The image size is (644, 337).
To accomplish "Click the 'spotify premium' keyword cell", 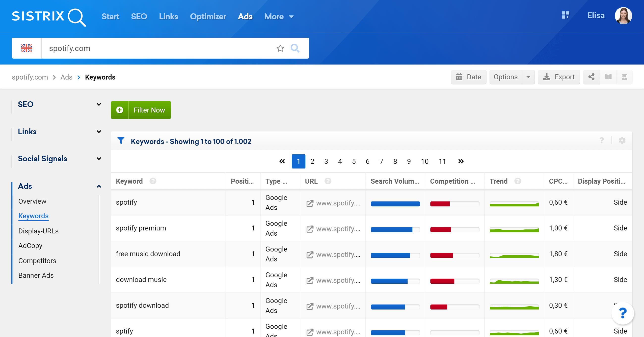I will click(168, 228).
